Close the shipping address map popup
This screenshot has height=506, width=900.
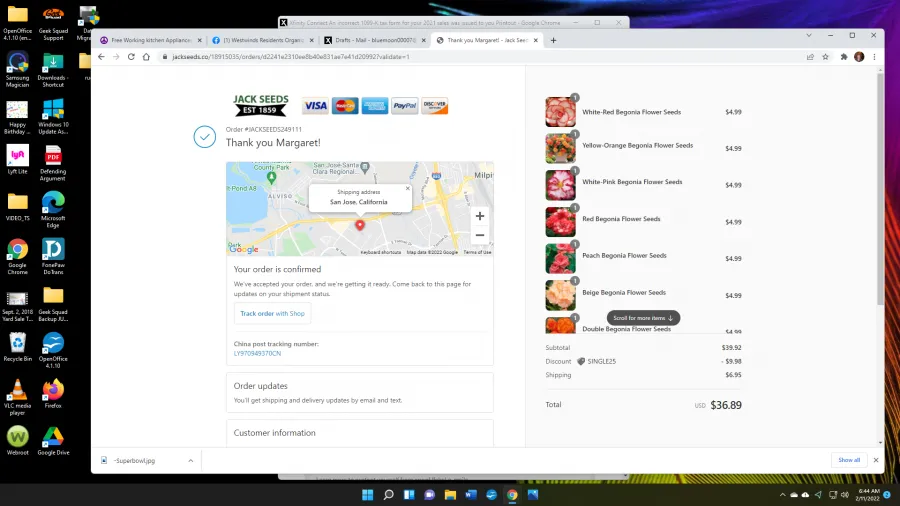[x=408, y=188]
